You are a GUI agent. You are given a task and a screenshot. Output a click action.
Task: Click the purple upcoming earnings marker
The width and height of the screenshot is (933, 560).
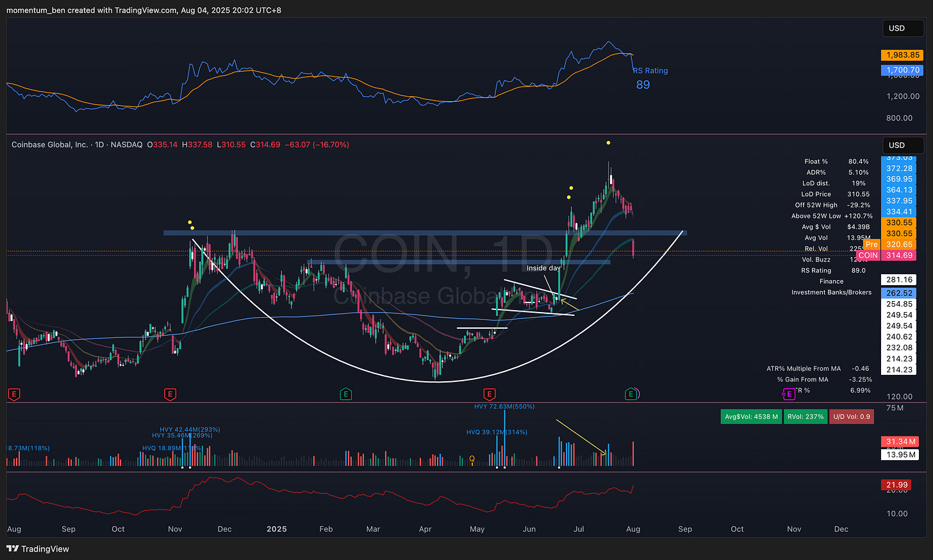789,394
